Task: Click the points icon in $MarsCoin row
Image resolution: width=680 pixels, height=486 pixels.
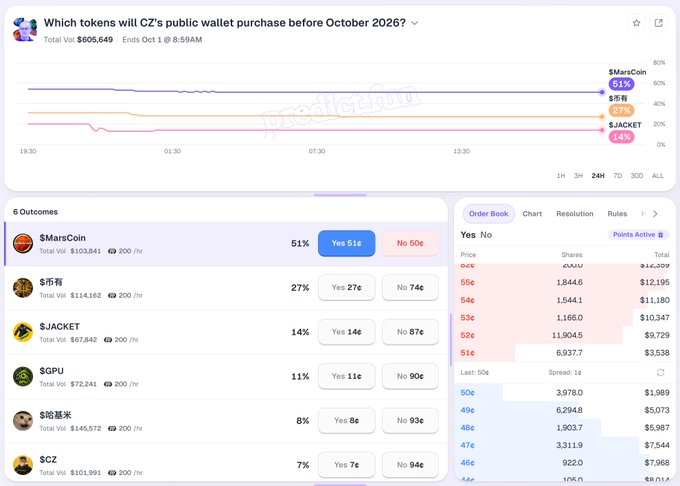Action: coord(112,251)
